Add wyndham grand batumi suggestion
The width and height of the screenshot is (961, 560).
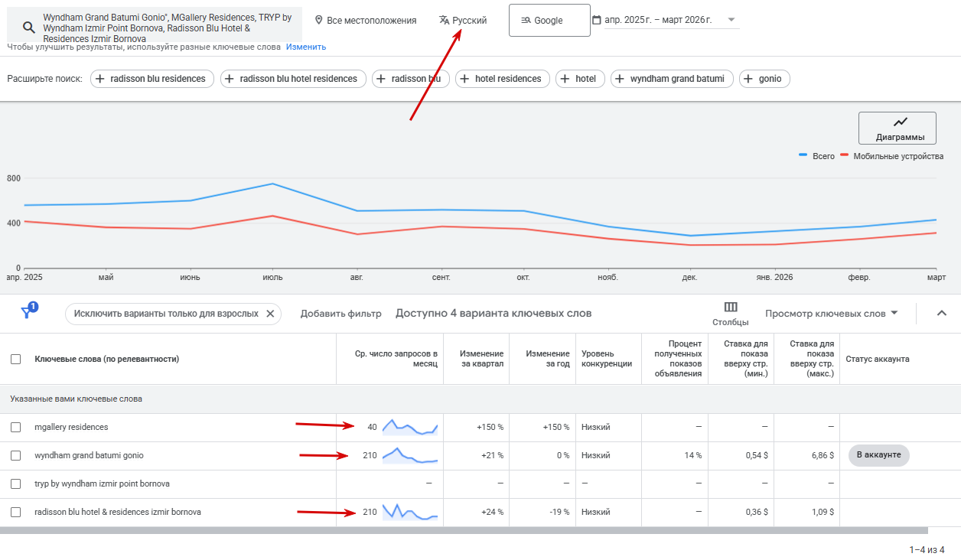[x=672, y=79]
